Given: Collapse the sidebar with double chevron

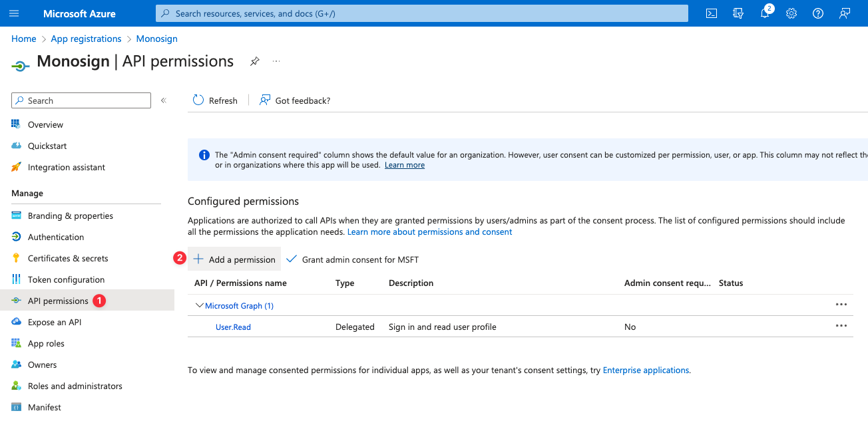Looking at the screenshot, I should [164, 100].
